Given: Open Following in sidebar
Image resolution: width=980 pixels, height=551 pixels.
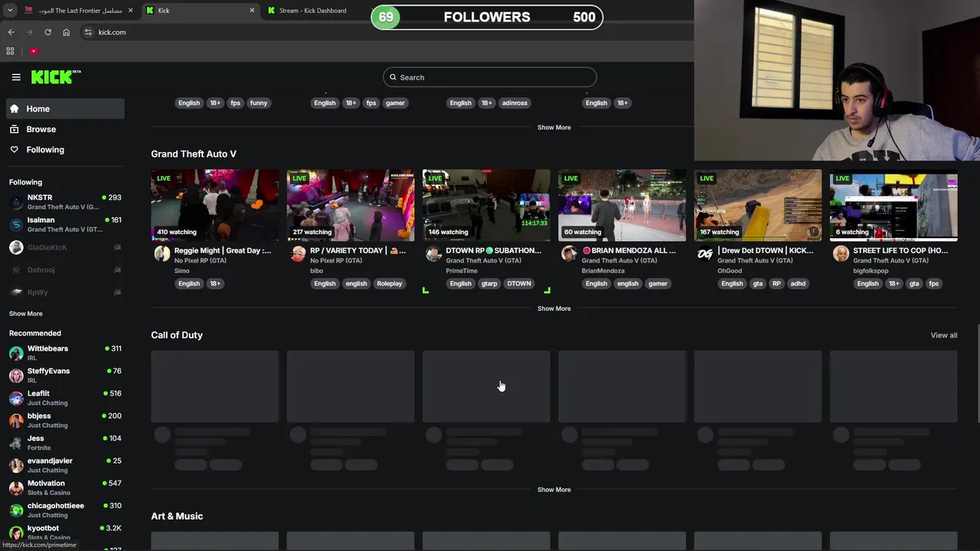Looking at the screenshot, I should tap(65, 150).
